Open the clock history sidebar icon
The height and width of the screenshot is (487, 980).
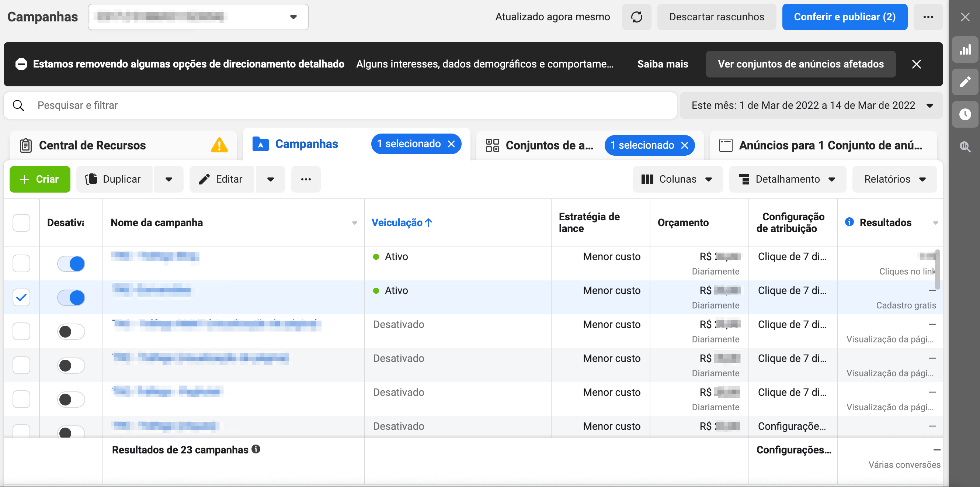click(x=965, y=114)
